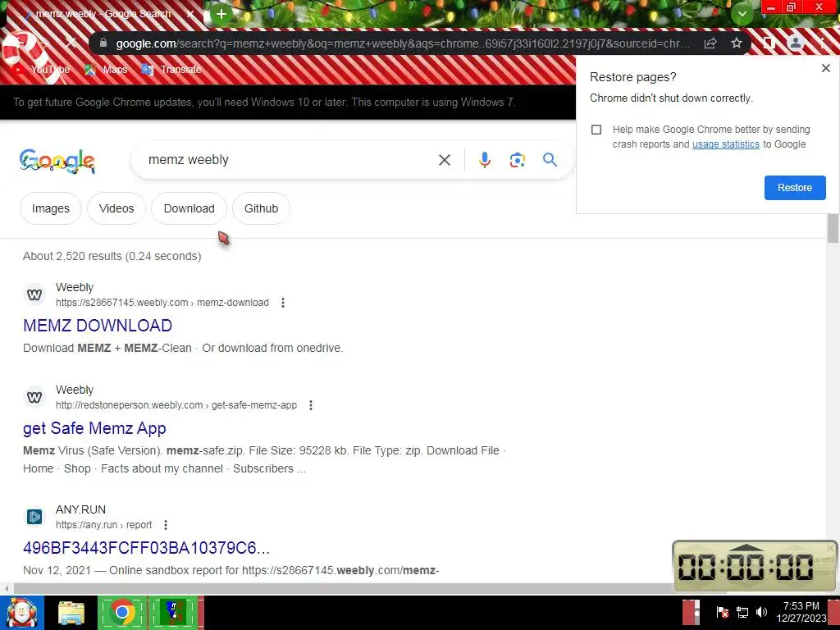This screenshot has height=630, width=840.
Task: Open network icon in system tray
Action: (742, 612)
